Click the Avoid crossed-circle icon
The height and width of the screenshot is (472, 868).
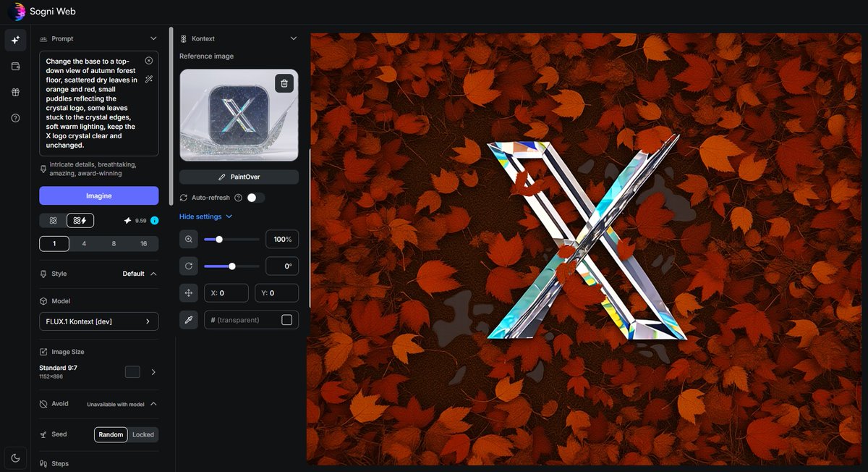[x=43, y=403]
